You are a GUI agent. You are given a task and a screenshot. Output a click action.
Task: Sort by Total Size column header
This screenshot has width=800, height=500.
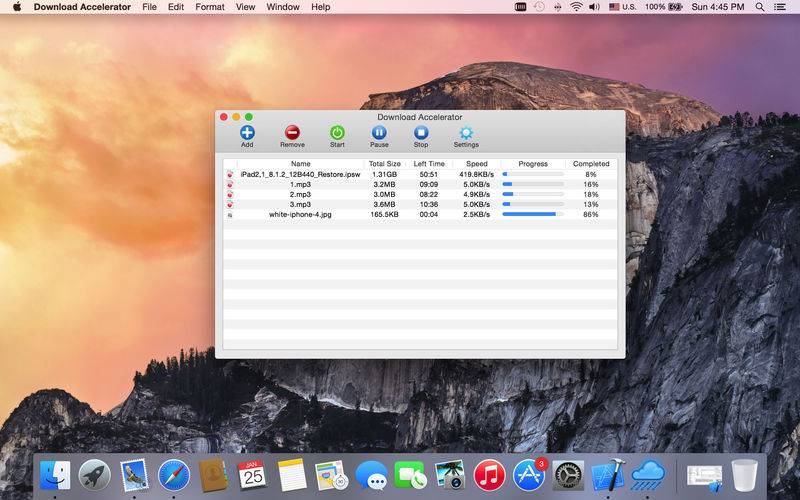click(385, 164)
